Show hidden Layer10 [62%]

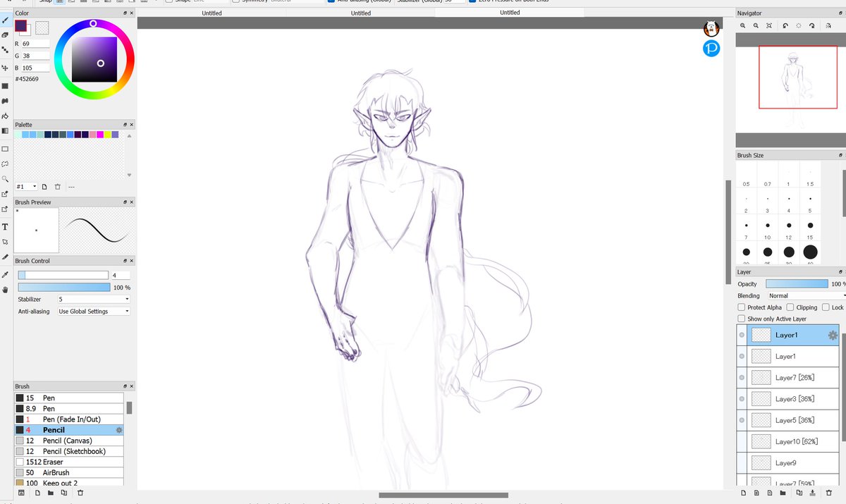tap(742, 441)
